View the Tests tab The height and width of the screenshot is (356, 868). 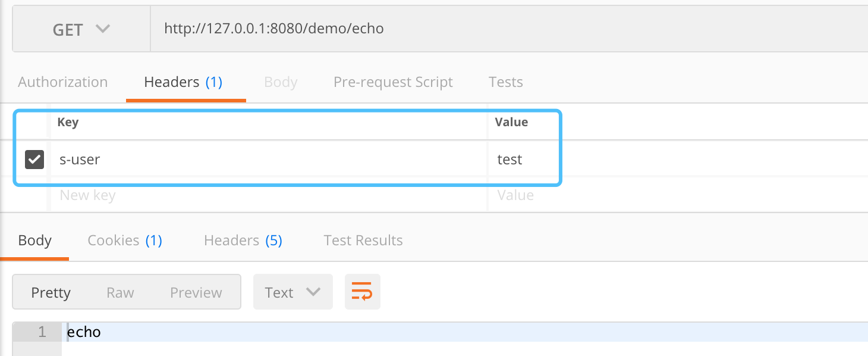coord(505,82)
